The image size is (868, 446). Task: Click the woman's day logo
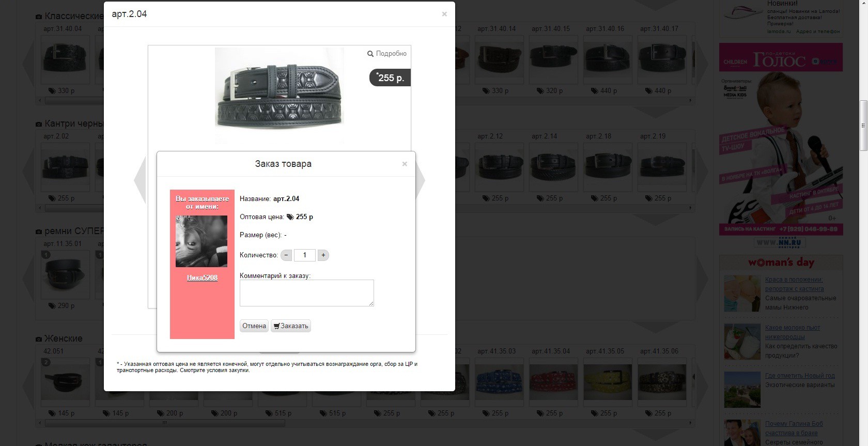[781, 263]
